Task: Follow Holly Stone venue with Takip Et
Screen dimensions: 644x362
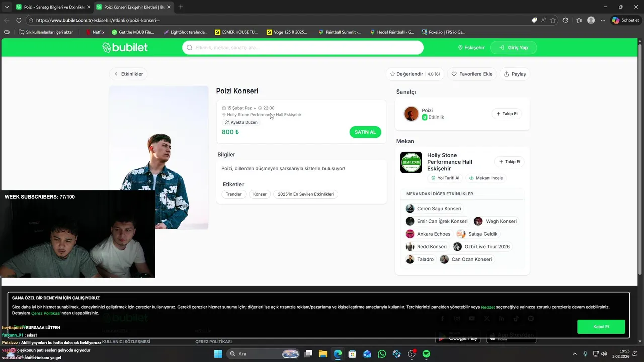Action: (509, 162)
